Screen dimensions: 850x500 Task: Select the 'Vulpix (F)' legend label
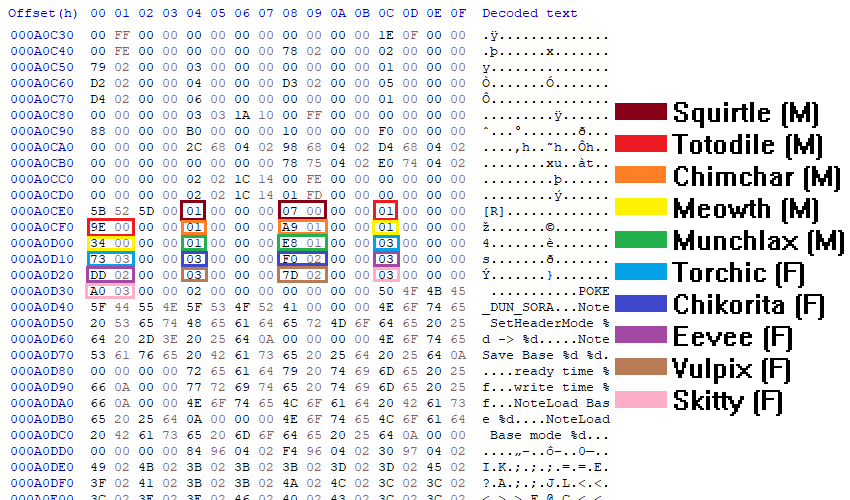pyautogui.click(x=731, y=369)
